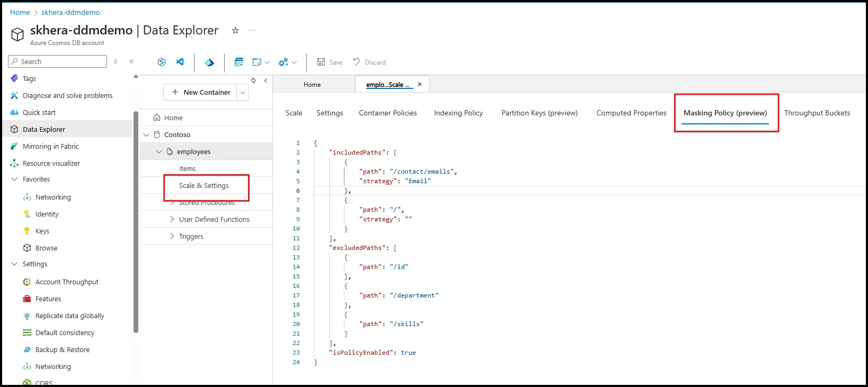Open the ellipsis more-options menu in header
This screenshot has height=387, width=868.
[252, 30]
